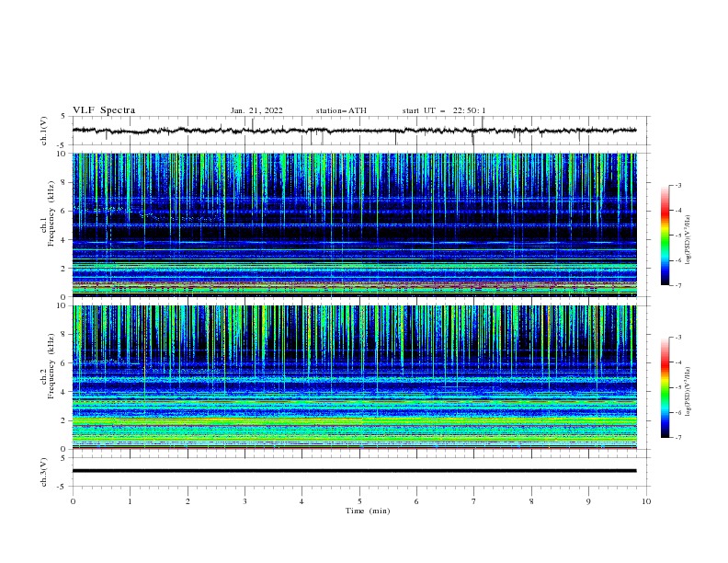The image size is (728, 563).
Task: Click the "8" tick on ch.2 frequency axis
Action: coord(65,335)
